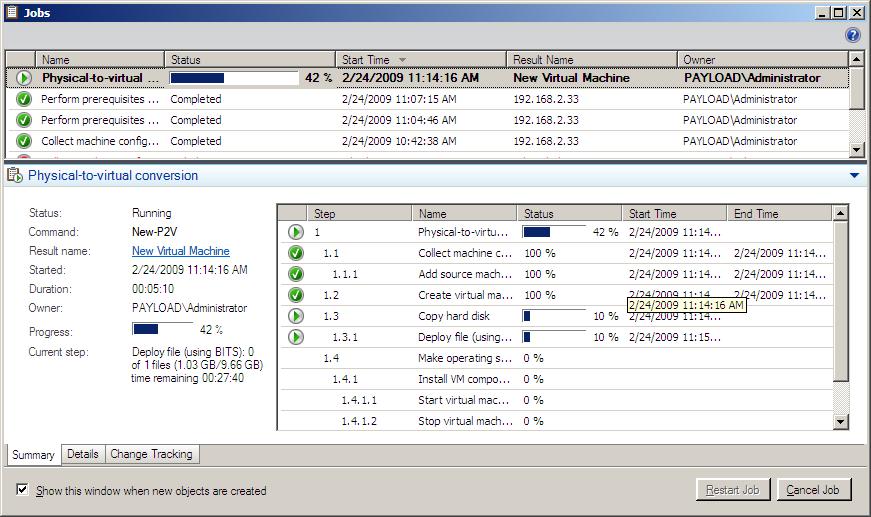Screen dimensions: 871x517
Task: Sort jobs by Status column header
Action: coord(250,60)
